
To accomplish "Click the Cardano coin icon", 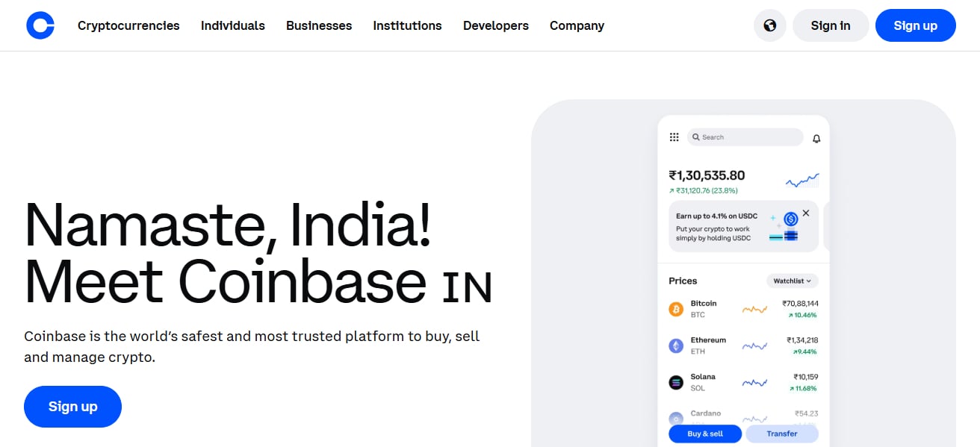I will point(676,419).
